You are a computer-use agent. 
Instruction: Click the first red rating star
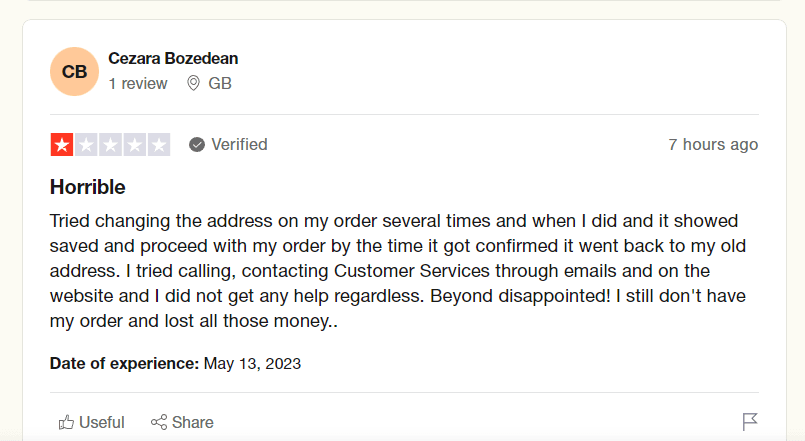62,145
